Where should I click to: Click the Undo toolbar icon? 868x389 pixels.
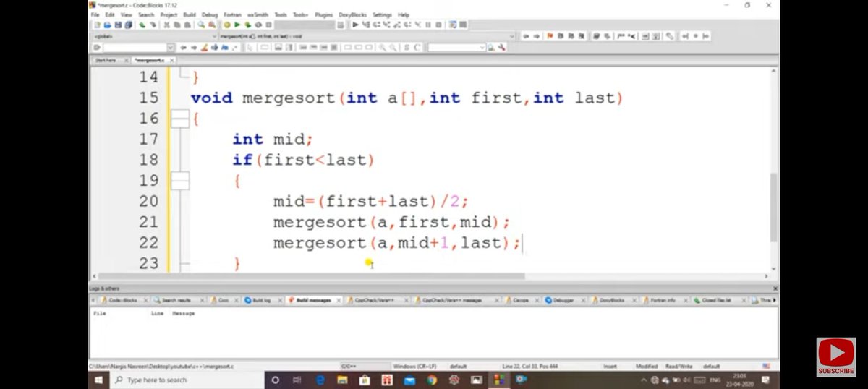click(x=142, y=25)
